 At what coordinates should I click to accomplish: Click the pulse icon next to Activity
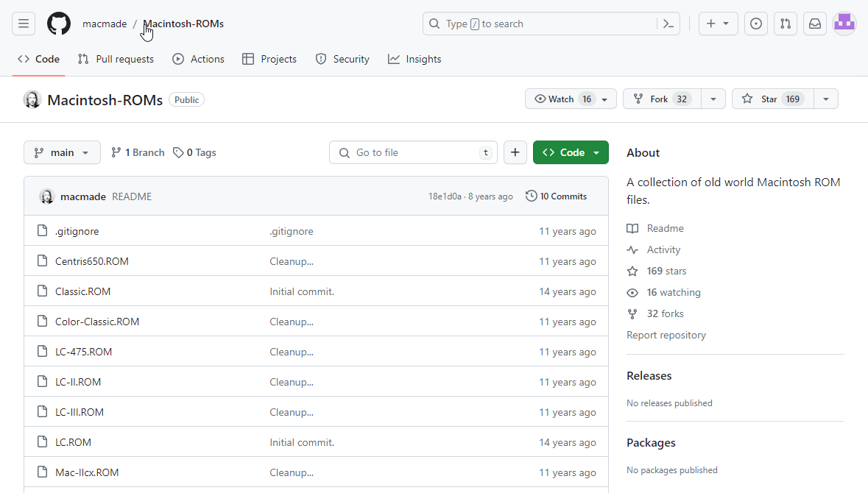(x=632, y=250)
